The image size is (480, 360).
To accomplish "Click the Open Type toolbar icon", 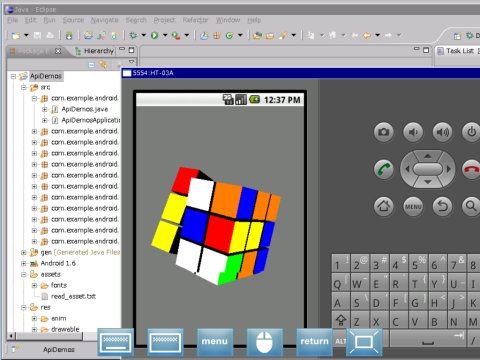I will [x=257, y=35].
